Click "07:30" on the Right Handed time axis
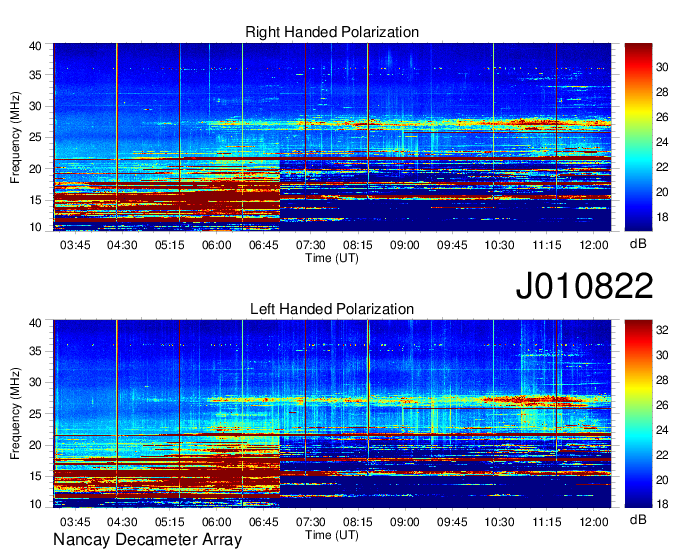 click(x=311, y=245)
